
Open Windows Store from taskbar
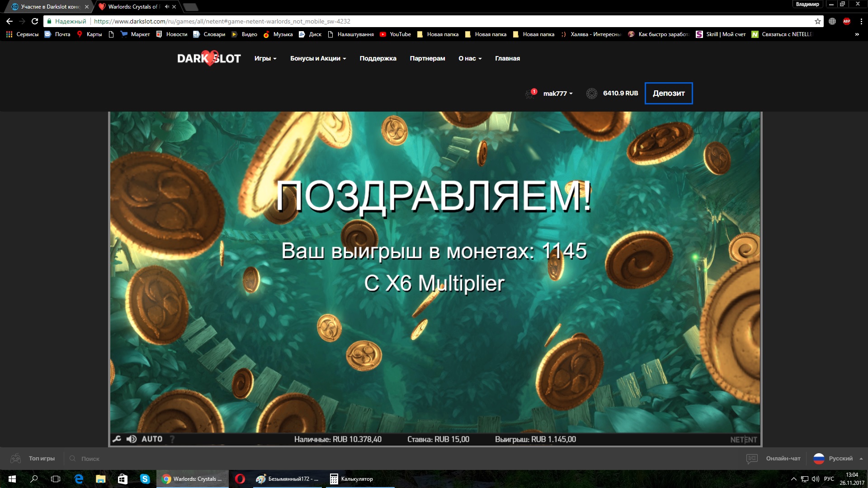coord(123,479)
